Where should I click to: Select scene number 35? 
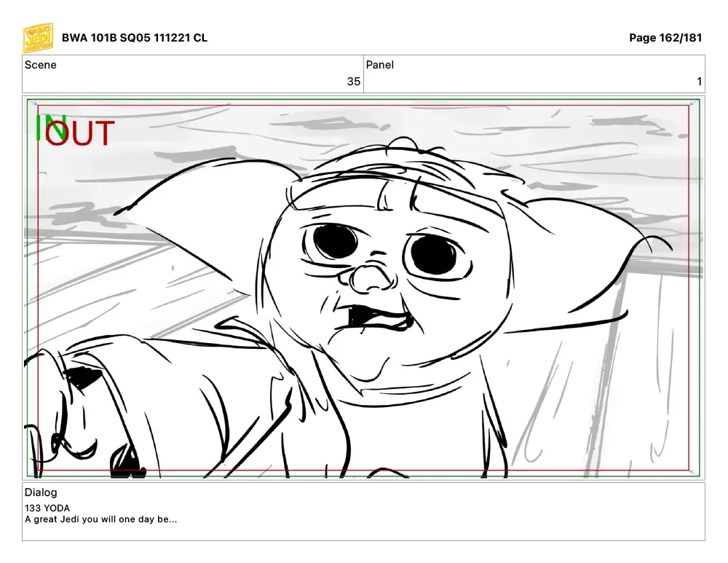click(353, 82)
